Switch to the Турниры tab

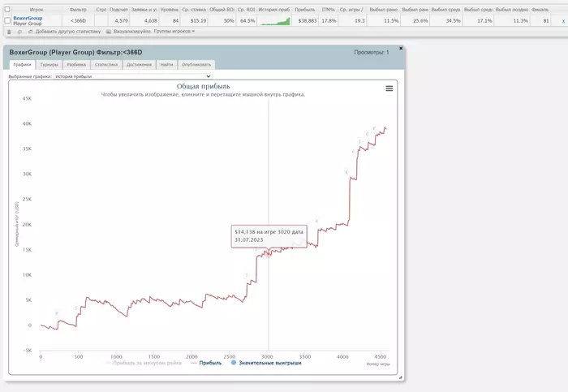49,64
